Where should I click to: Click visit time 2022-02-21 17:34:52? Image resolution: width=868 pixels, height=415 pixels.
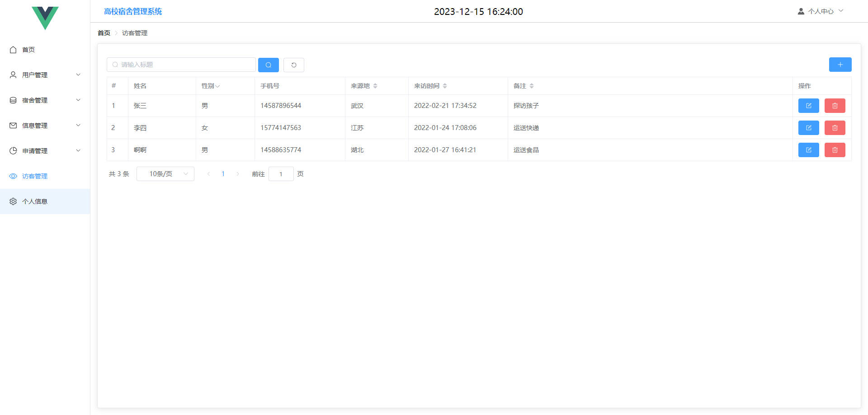coord(445,106)
